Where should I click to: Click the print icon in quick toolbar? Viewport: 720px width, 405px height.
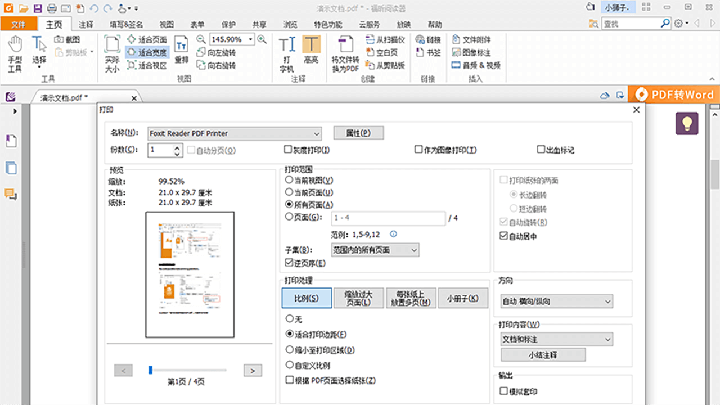point(52,8)
